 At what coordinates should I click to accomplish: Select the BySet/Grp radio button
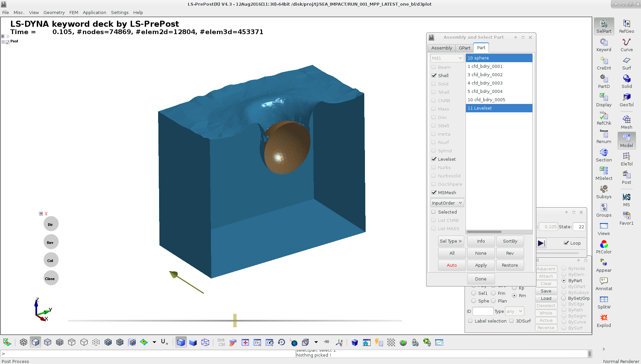coord(564,298)
